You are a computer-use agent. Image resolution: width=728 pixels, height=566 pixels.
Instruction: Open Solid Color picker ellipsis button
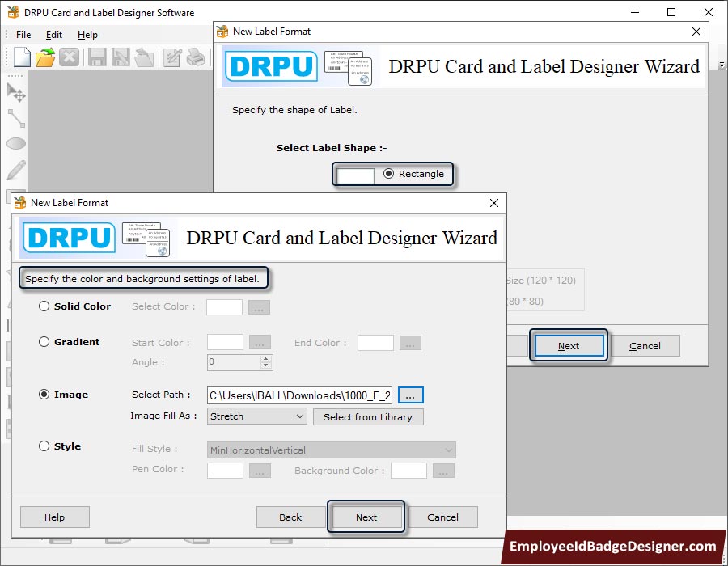pos(259,307)
